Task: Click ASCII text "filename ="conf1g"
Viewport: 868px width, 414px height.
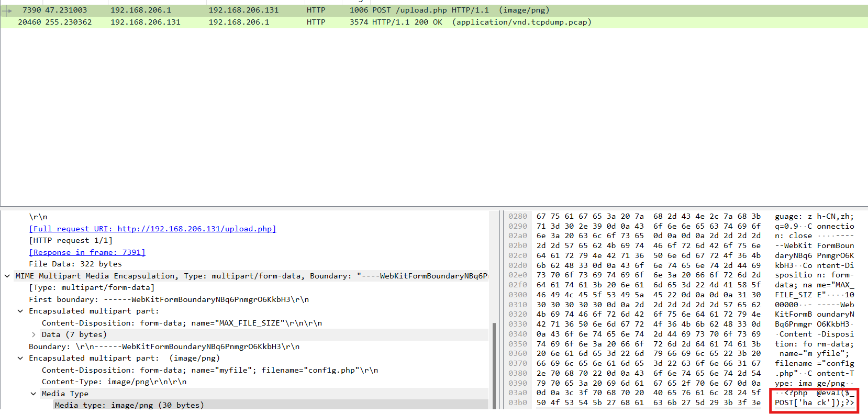Action: pyautogui.click(x=814, y=363)
